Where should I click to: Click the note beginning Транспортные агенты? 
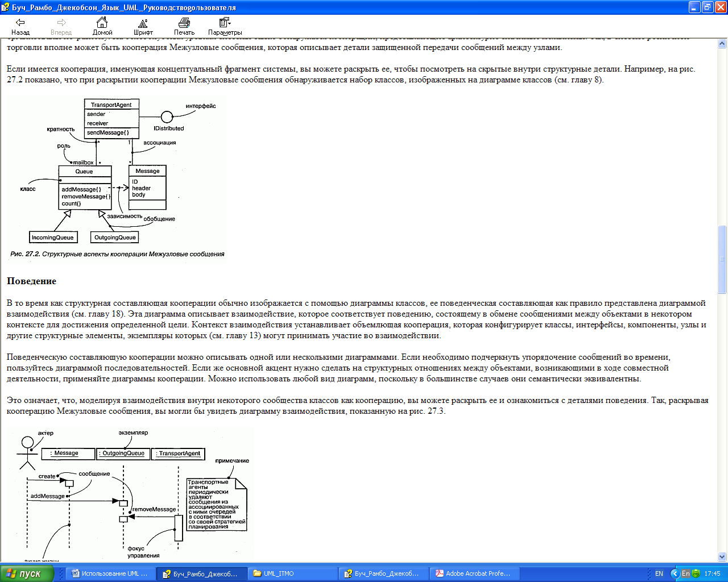pyautogui.click(x=217, y=504)
